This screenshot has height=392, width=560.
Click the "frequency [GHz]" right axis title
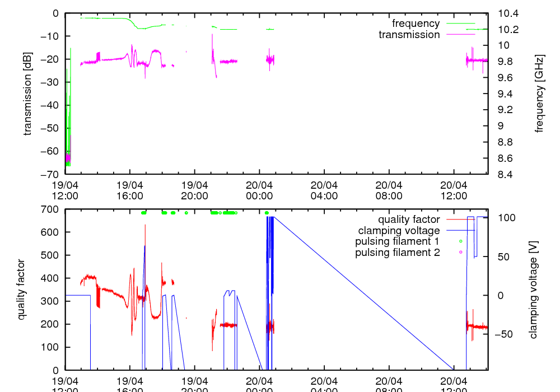(x=539, y=94)
